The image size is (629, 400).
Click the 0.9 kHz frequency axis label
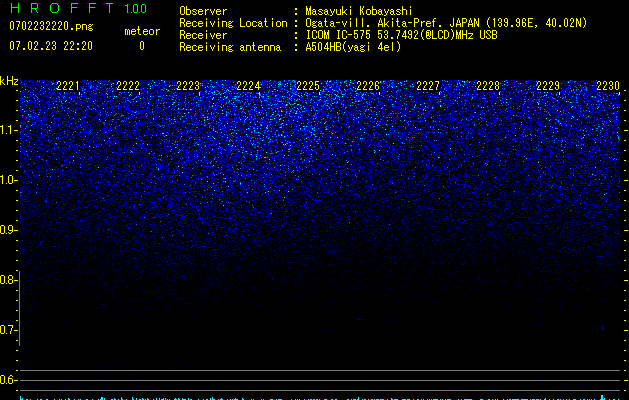(8, 230)
